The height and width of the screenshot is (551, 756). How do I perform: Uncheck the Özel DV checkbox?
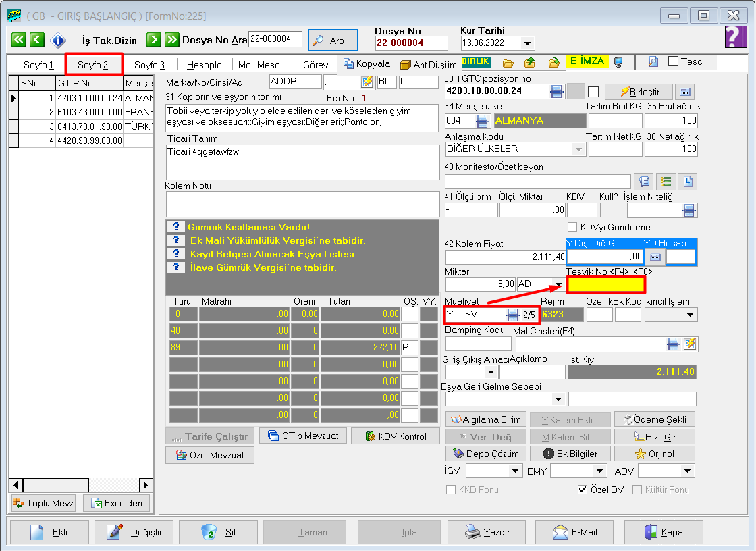click(583, 490)
